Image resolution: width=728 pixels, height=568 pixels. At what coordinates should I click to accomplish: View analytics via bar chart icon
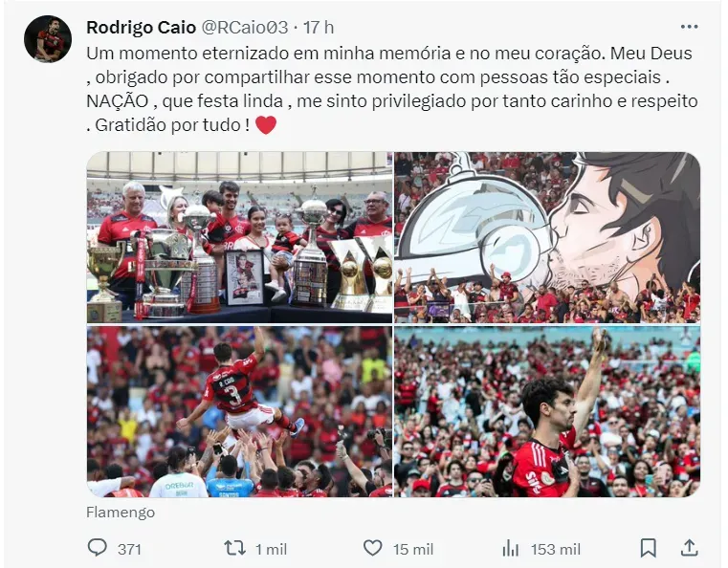(511, 549)
